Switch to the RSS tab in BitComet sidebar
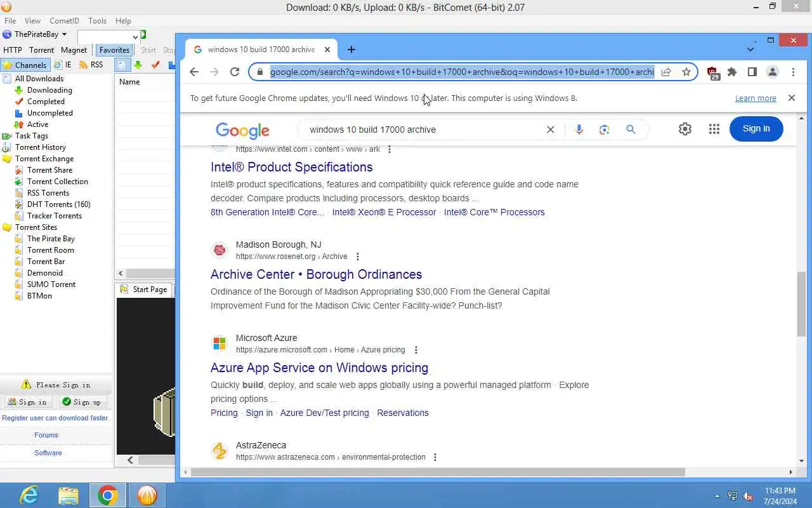812x508 pixels. [91, 65]
